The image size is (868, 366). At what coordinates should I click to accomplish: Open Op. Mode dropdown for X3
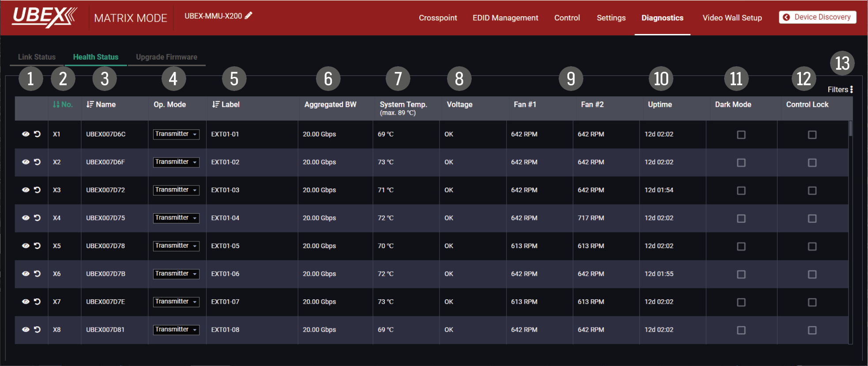(x=176, y=190)
